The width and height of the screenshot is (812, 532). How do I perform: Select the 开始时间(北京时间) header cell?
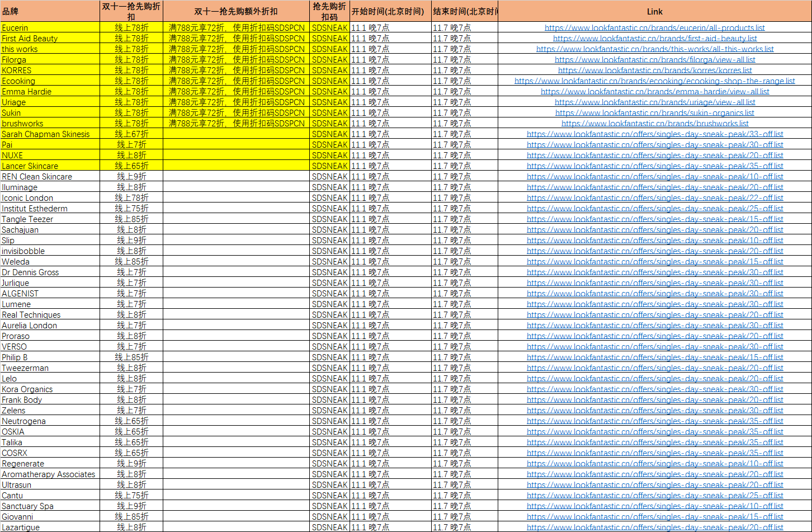390,11
